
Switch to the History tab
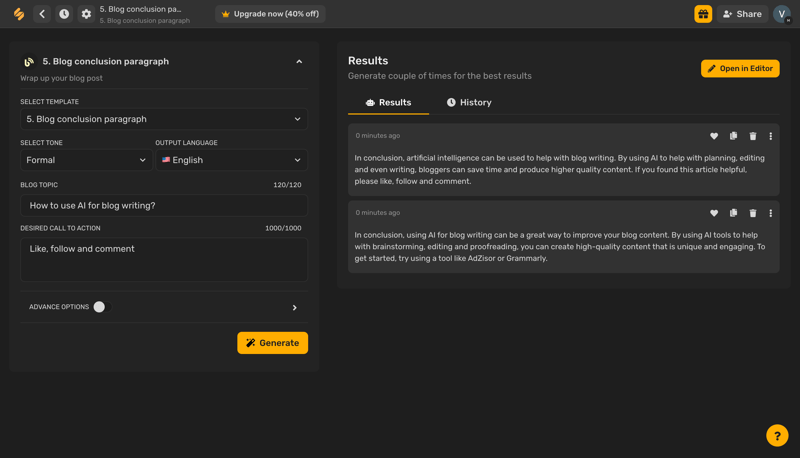(469, 102)
